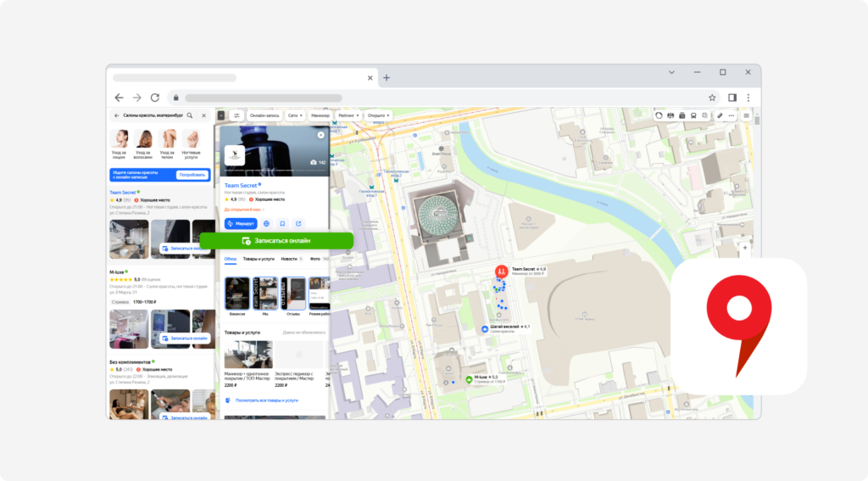The width and height of the screenshot is (868, 481).
Task: Switch to the Новости tab
Action: (x=289, y=259)
